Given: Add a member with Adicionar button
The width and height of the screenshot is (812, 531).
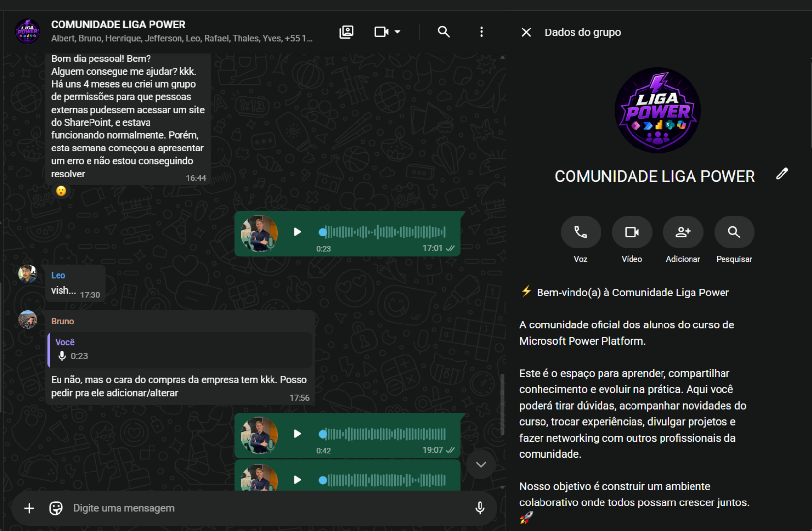Looking at the screenshot, I should click(683, 232).
